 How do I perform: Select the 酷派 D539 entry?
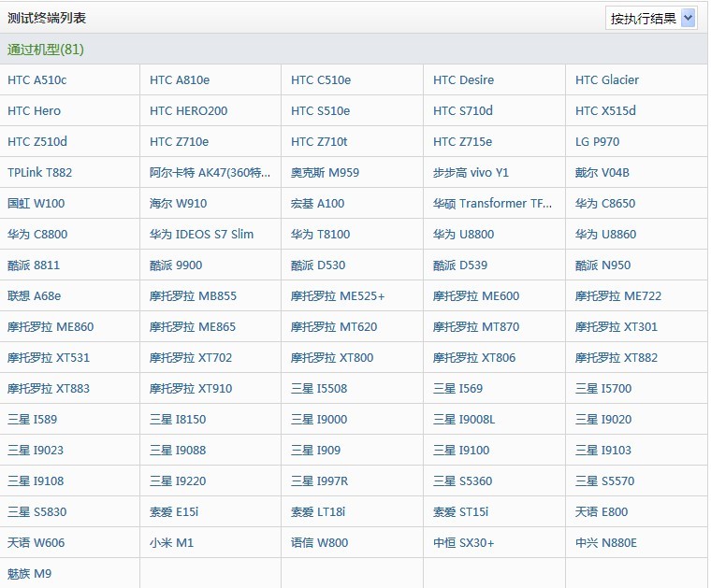[x=460, y=265]
